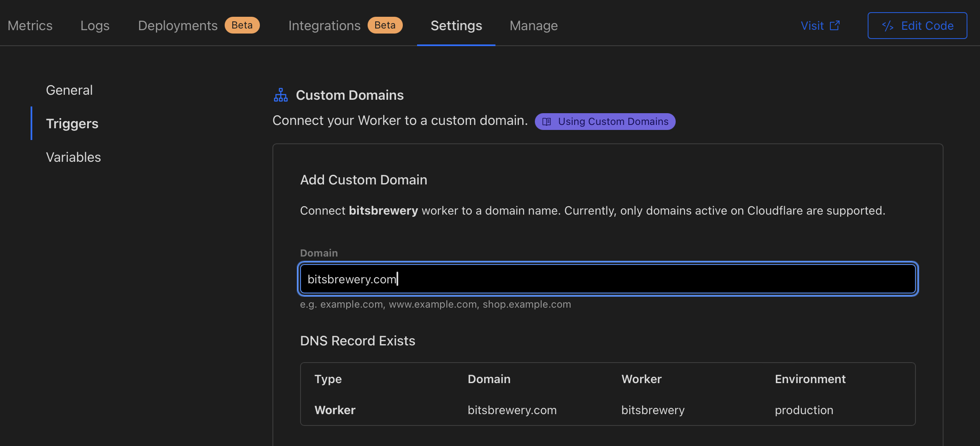Click the Custom Domains heading
This screenshot has width=980, height=446.
[x=350, y=95]
